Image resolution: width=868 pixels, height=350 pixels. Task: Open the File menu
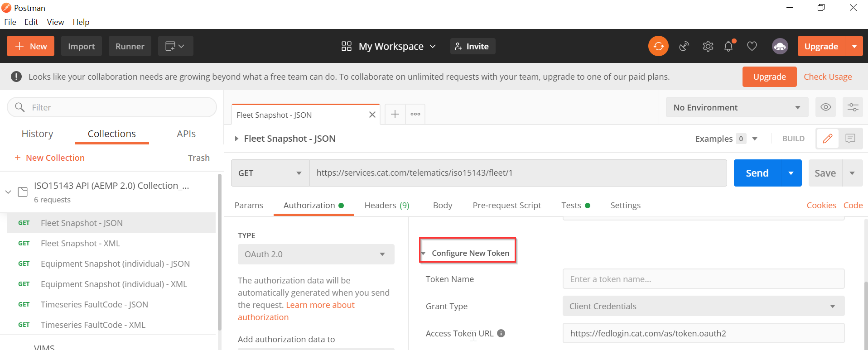(10, 22)
